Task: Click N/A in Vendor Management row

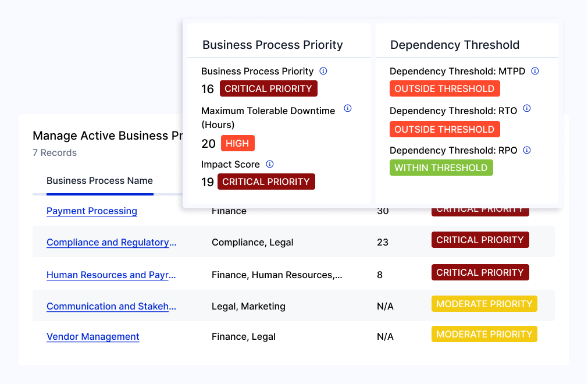Action: point(385,337)
